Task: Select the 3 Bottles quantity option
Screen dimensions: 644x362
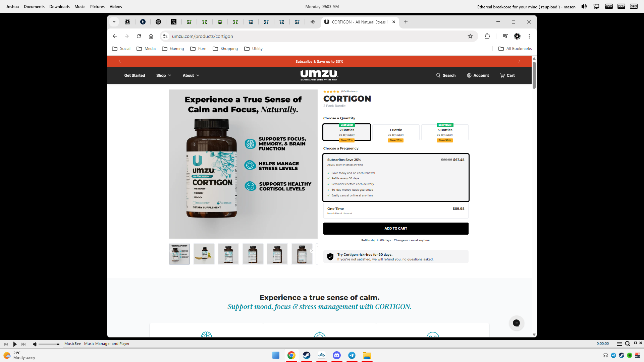Action: (x=445, y=132)
